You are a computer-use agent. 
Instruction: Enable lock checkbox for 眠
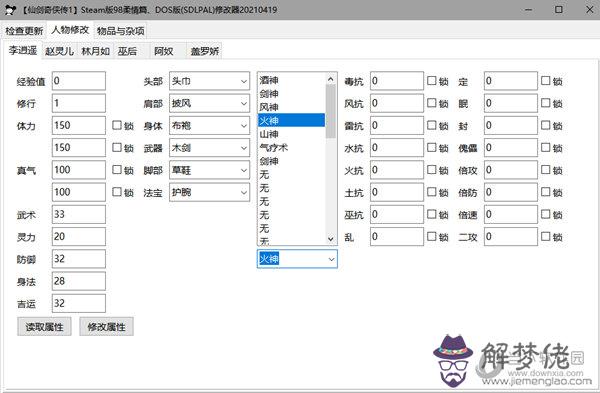pos(546,103)
